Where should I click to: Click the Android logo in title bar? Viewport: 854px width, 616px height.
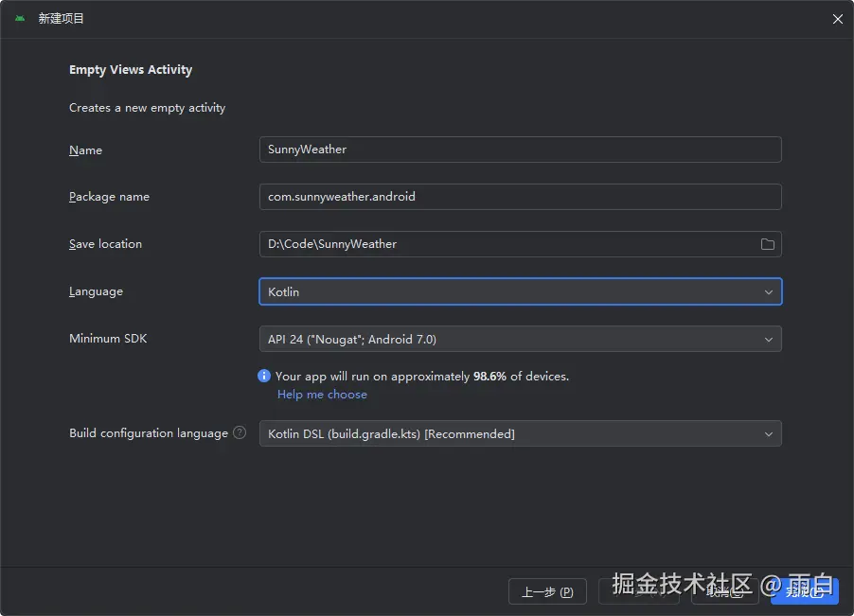pyautogui.click(x=20, y=19)
